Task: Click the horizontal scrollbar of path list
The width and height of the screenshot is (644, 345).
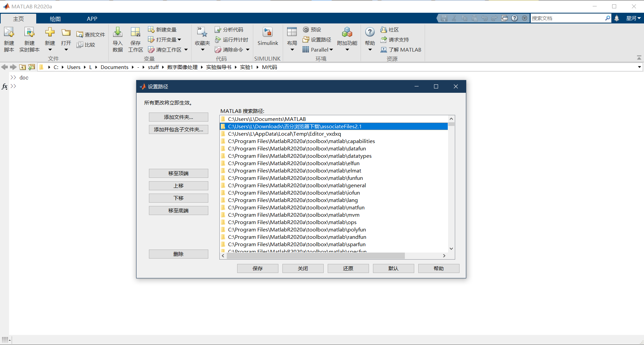Action: point(316,256)
